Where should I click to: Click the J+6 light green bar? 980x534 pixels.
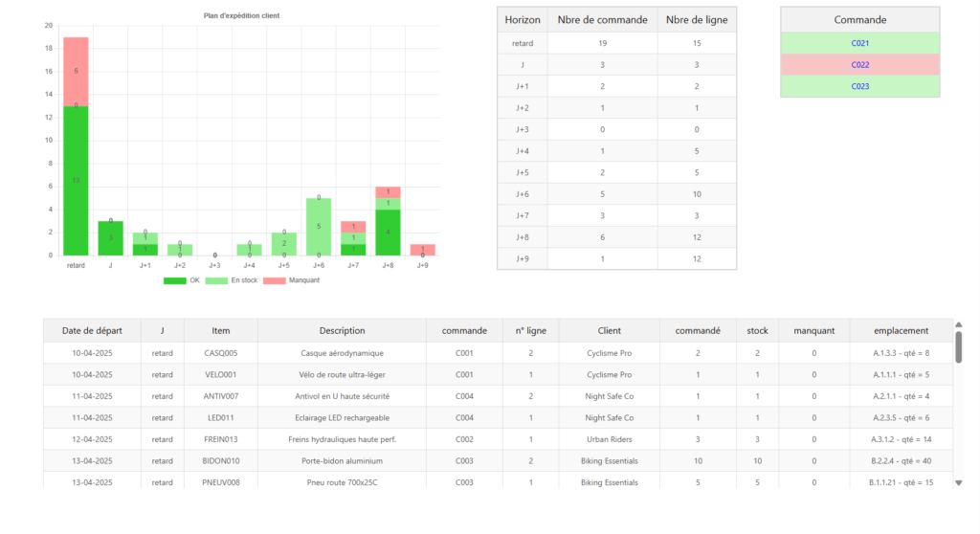[319, 226]
